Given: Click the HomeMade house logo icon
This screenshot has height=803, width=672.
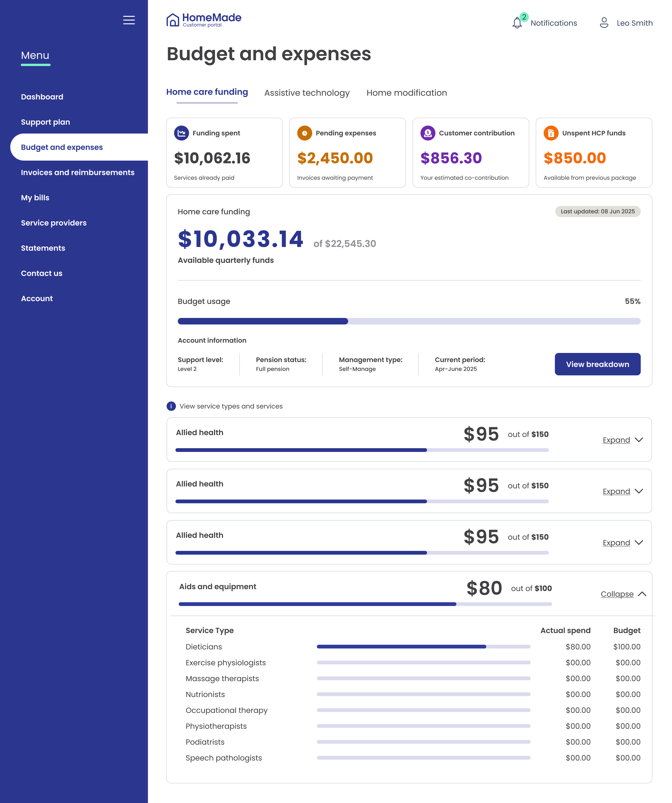Looking at the screenshot, I should point(173,20).
